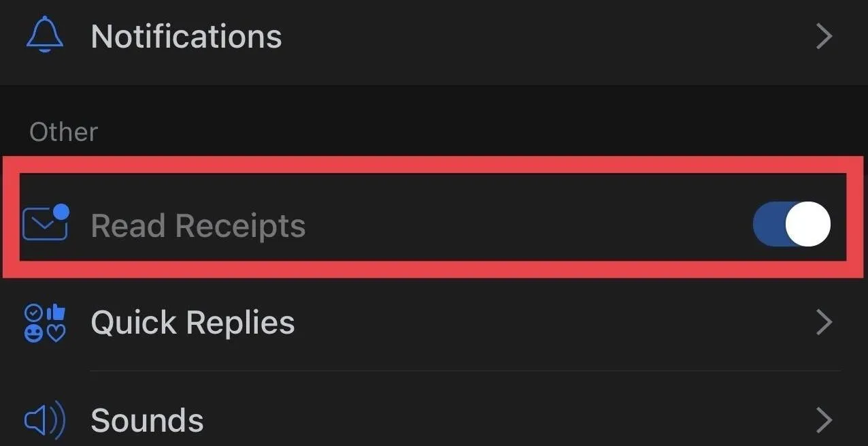Click the smiley face in Quick Replies icon
This screenshot has width=868, height=446.
point(33,333)
